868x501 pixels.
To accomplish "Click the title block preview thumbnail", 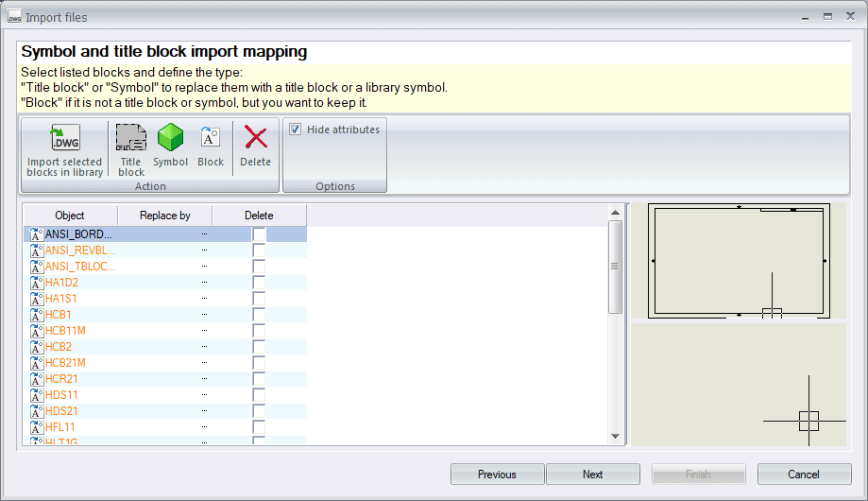I will coord(739,259).
